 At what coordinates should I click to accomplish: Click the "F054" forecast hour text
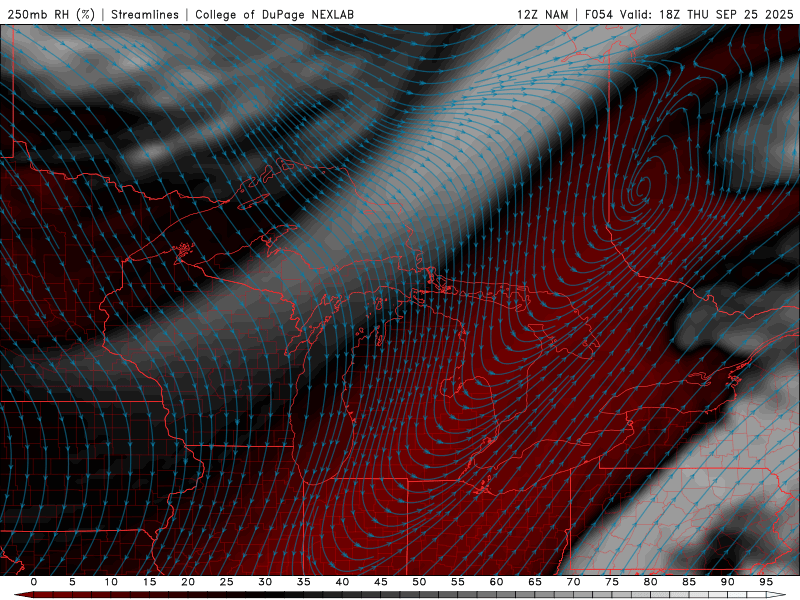click(x=599, y=14)
